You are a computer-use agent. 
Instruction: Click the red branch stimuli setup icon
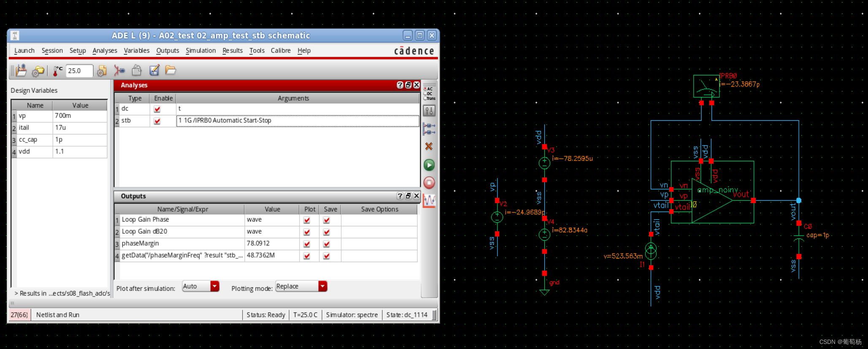coord(119,70)
